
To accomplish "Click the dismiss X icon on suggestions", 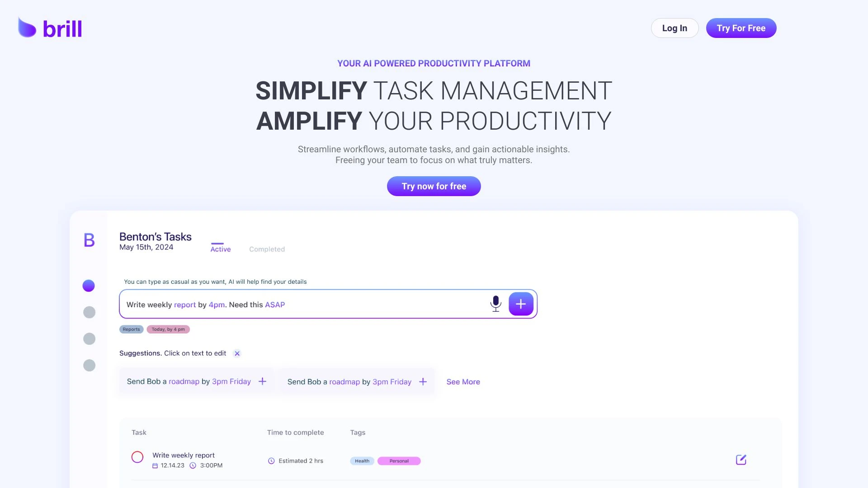I will point(237,353).
